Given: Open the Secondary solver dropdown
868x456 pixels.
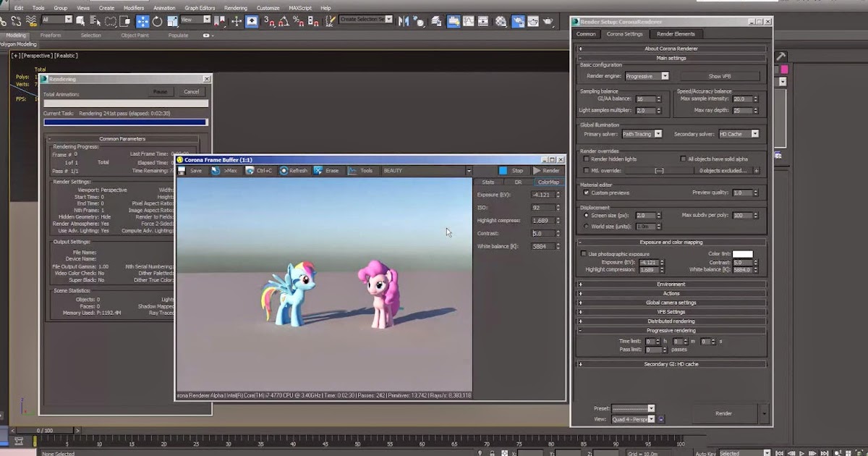Looking at the screenshot, I should tap(739, 134).
